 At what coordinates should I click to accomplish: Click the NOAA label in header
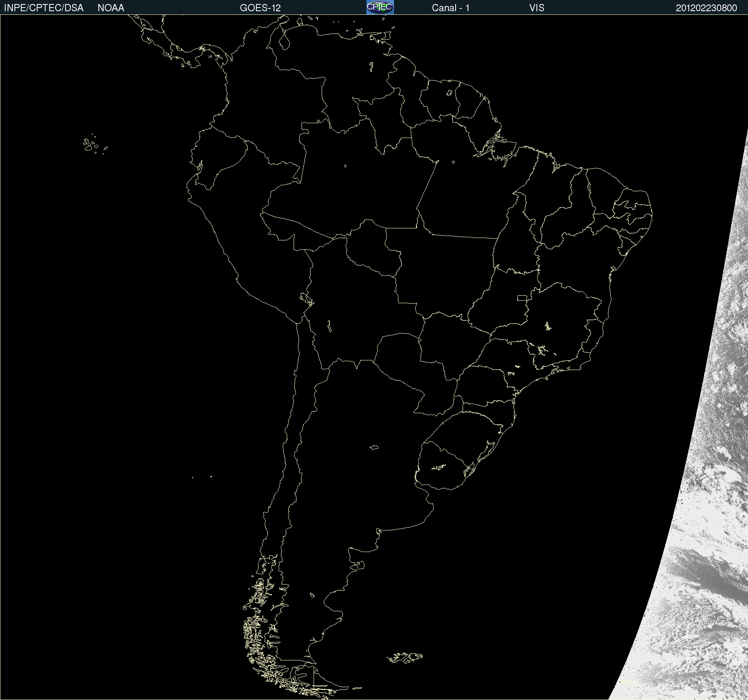111,8
